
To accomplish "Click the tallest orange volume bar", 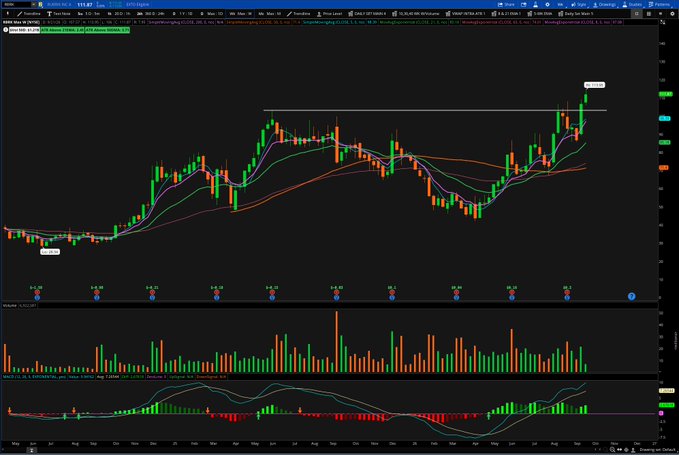I will pos(337,342).
